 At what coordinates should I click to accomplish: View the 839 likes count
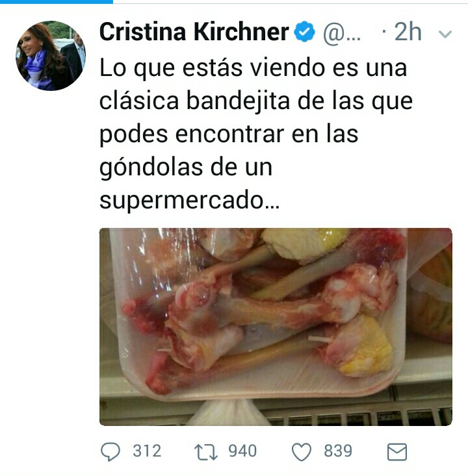click(x=338, y=451)
